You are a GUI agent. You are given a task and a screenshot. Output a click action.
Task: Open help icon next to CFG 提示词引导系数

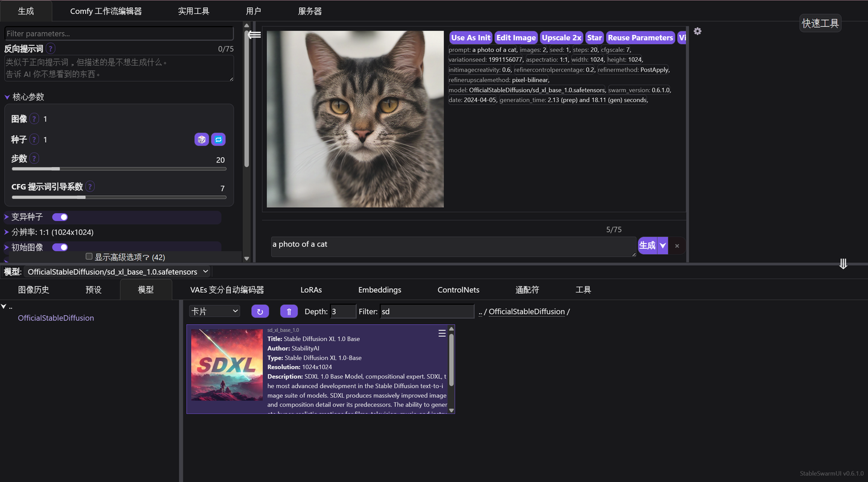pyautogui.click(x=90, y=187)
